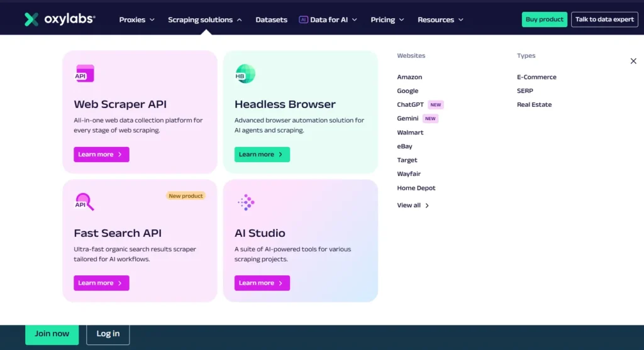The width and height of the screenshot is (644, 350).
Task: Open the Google website link
Action: tap(408, 91)
